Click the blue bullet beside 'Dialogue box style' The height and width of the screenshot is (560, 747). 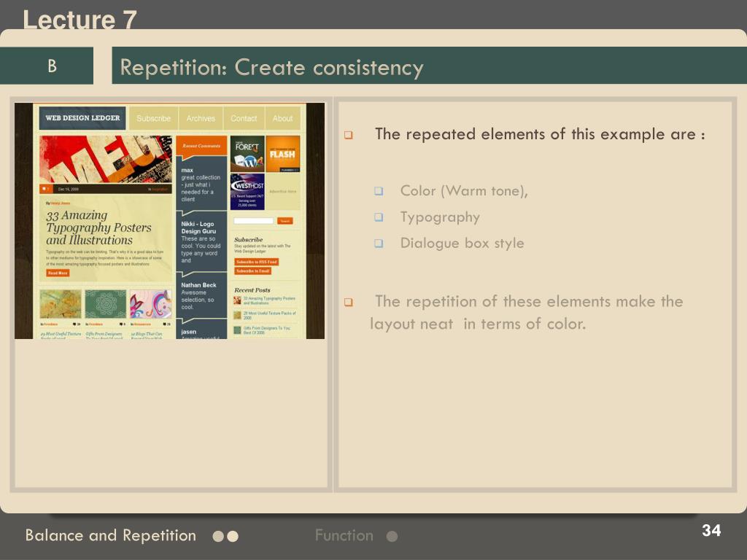click(x=379, y=244)
